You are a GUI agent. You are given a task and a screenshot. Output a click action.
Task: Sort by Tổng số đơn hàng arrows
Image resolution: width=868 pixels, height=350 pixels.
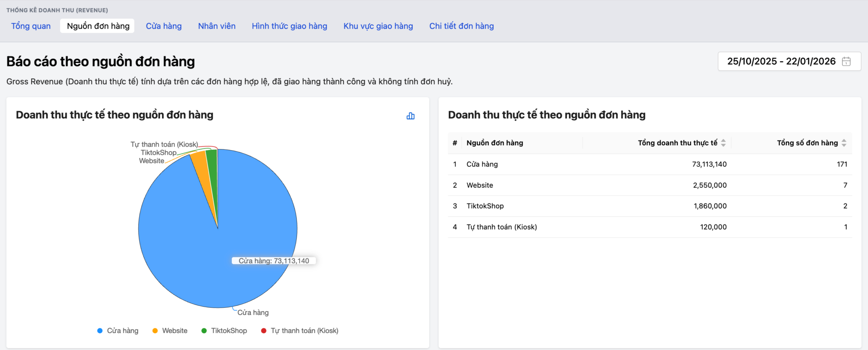point(844,143)
